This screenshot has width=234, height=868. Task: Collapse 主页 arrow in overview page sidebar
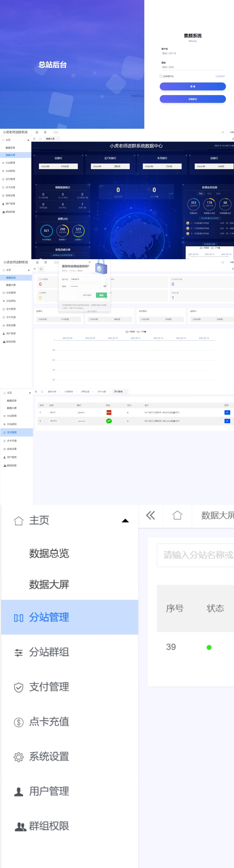(x=29, y=270)
